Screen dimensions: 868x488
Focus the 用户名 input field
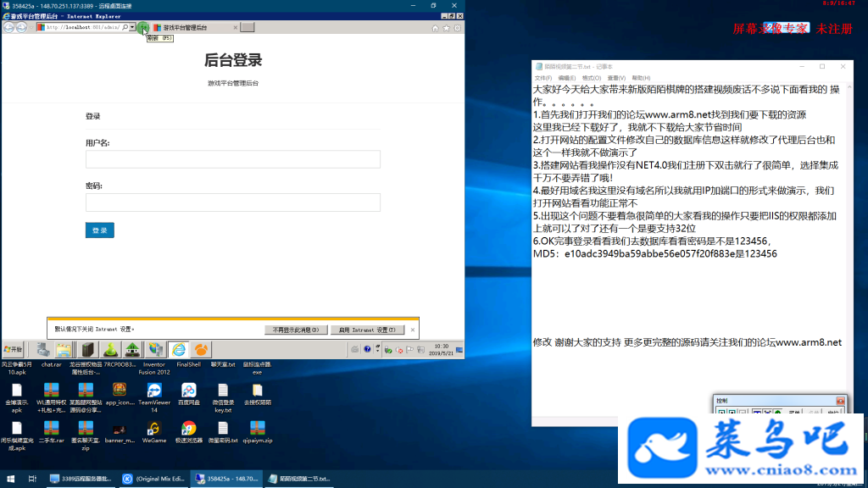tap(233, 159)
